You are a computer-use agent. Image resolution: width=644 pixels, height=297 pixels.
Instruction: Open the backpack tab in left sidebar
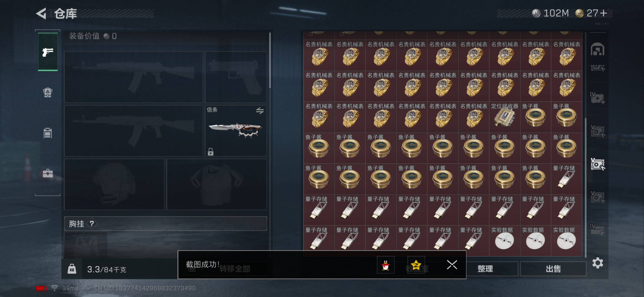[x=47, y=92]
